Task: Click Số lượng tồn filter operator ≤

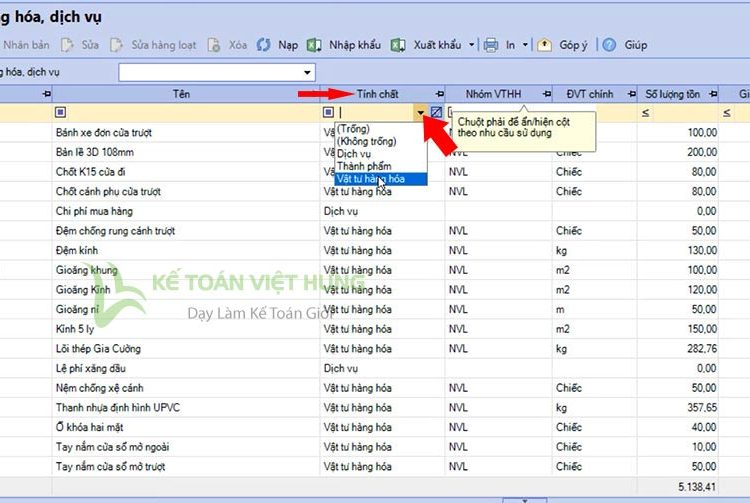Action: point(645,113)
